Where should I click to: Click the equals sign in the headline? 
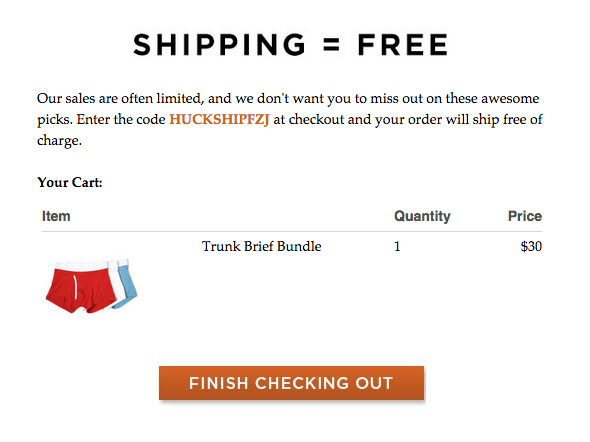click(x=331, y=45)
